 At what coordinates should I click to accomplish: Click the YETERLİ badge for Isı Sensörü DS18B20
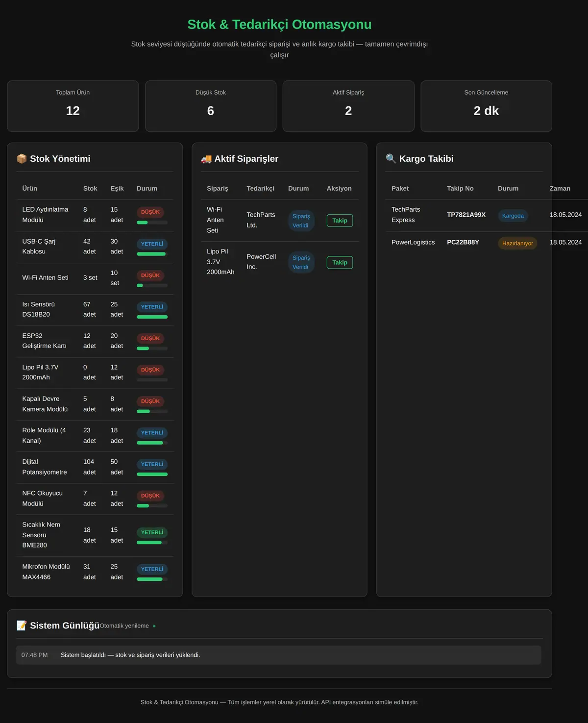click(152, 307)
